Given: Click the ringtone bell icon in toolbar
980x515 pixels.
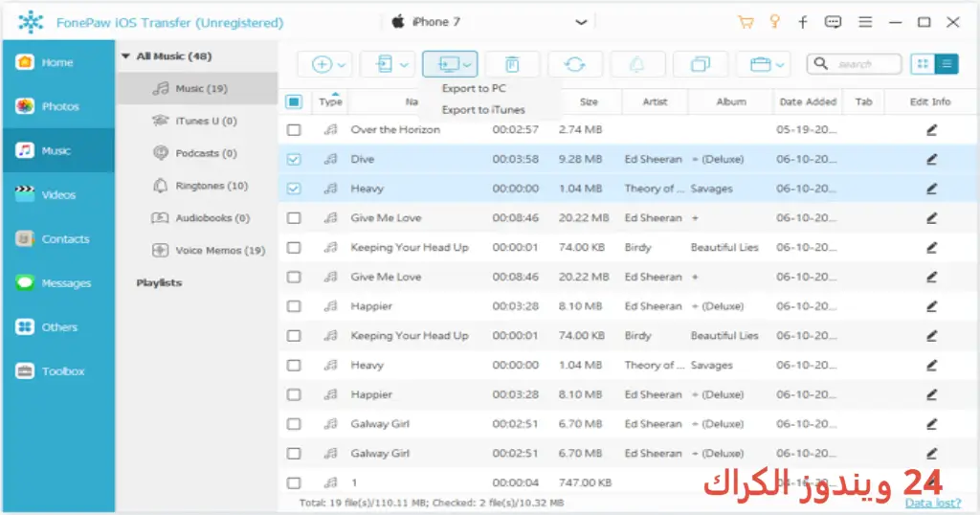Looking at the screenshot, I should [x=636, y=64].
